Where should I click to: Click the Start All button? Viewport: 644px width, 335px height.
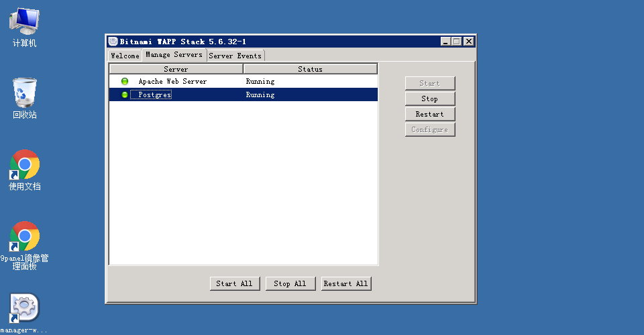click(235, 284)
